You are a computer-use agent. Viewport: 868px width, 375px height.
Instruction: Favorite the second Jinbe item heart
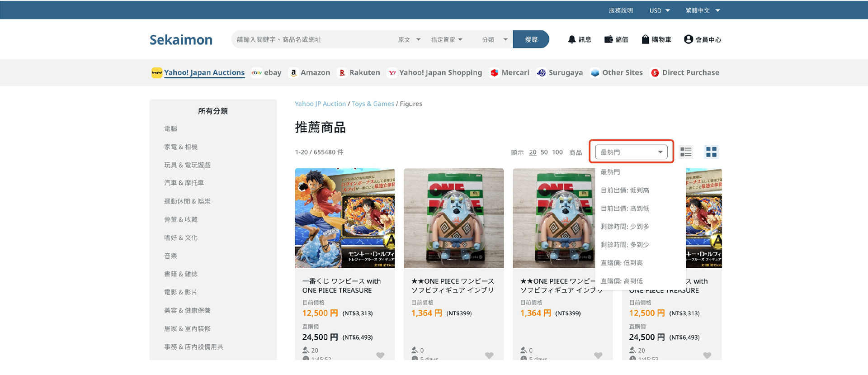489,356
